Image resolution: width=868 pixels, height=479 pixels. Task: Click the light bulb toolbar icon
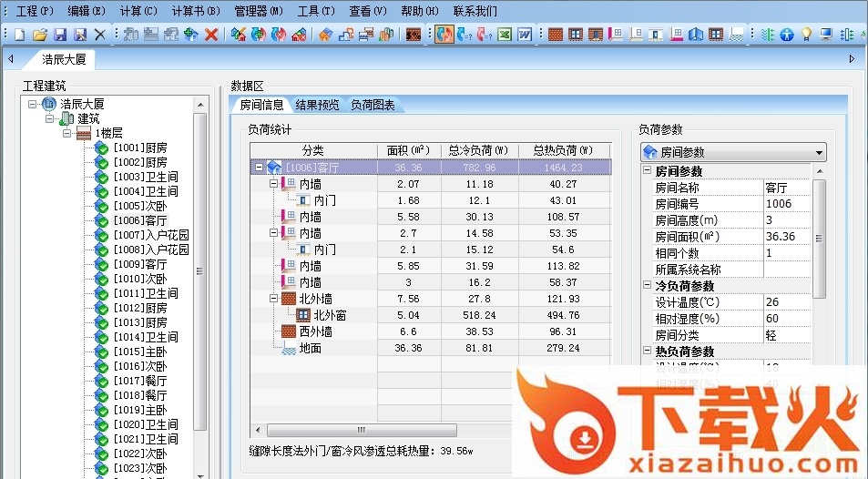point(806,35)
